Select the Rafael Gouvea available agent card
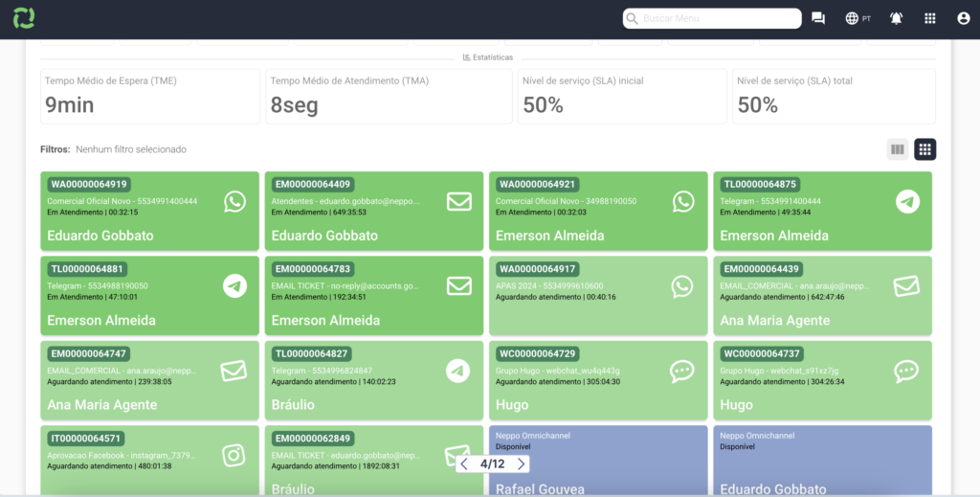Screen dimensions: 980x497 pos(598,462)
